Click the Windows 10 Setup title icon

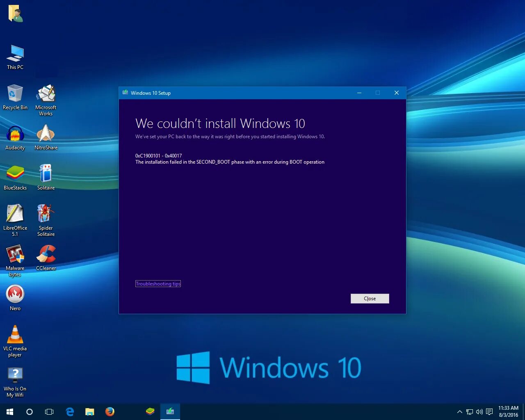tap(125, 93)
